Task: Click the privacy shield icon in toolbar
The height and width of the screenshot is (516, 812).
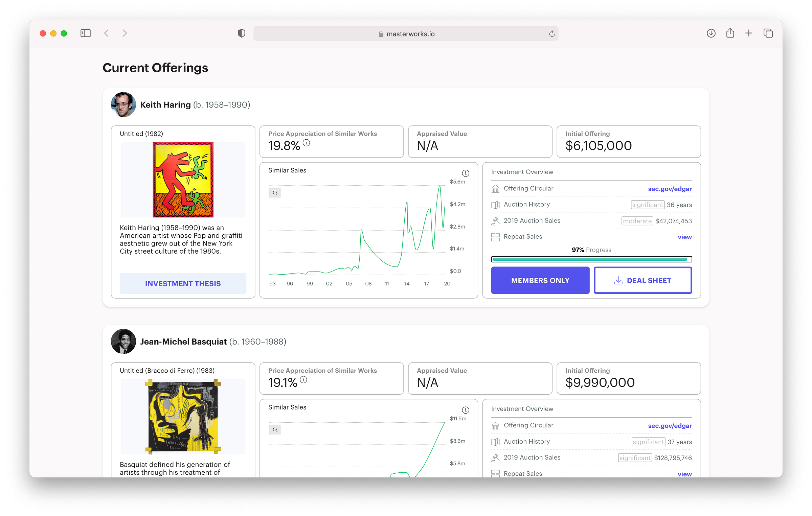Action: click(x=241, y=33)
